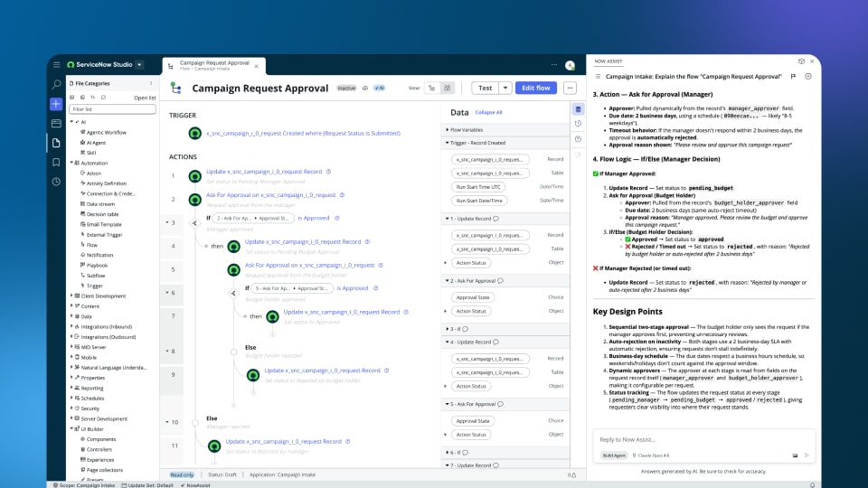Click the Data panel icon in right rail
The height and width of the screenshot is (488, 868).
click(x=578, y=109)
